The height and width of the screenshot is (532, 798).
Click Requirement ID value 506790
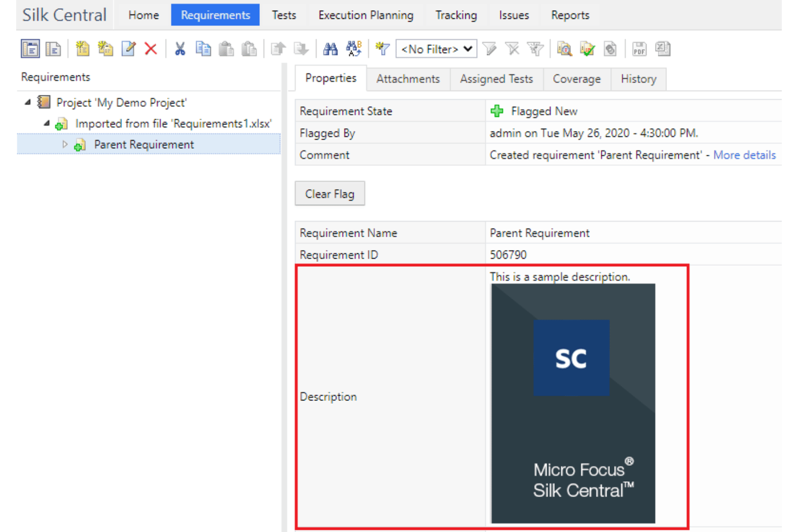pyautogui.click(x=508, y=254)
